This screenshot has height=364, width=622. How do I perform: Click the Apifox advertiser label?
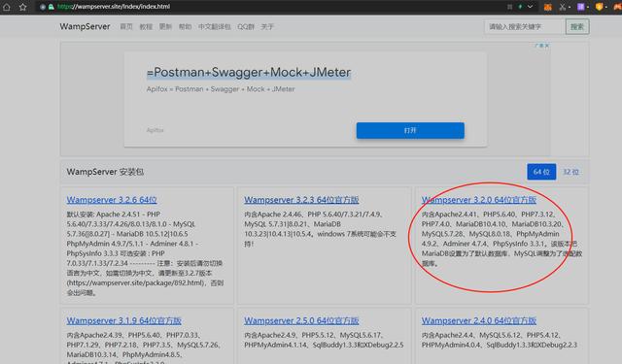coord(155,130)
